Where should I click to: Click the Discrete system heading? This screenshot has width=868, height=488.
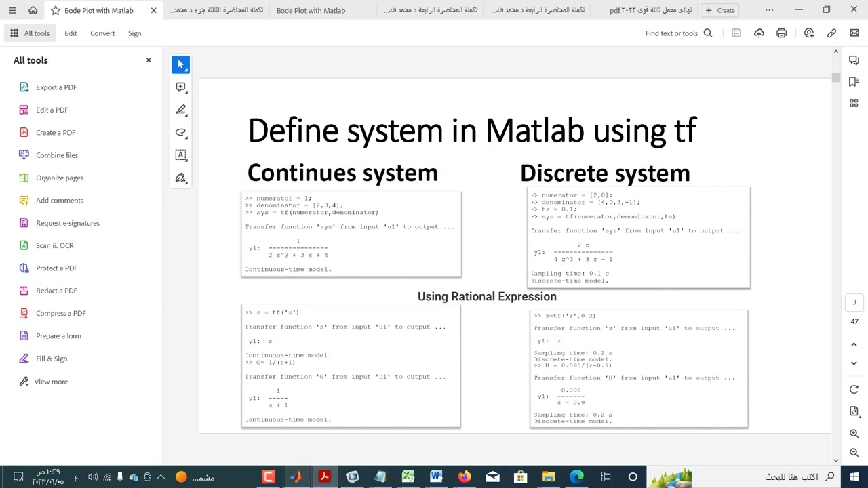tap(605, 174)
